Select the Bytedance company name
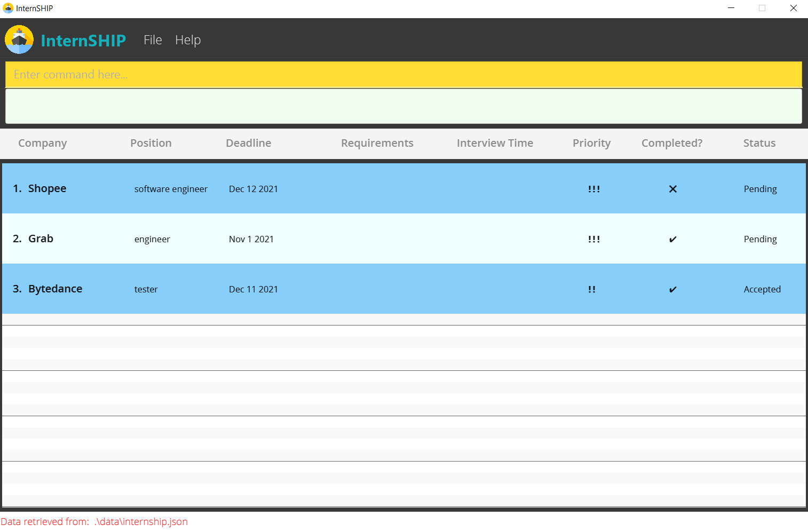 coord(56,289)
